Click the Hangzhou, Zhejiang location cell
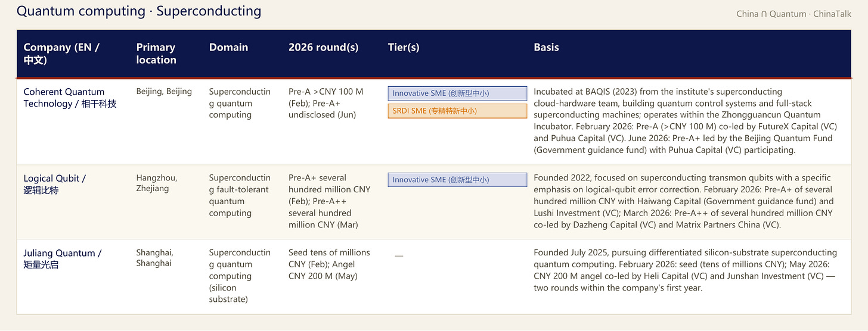 [157, 183]
